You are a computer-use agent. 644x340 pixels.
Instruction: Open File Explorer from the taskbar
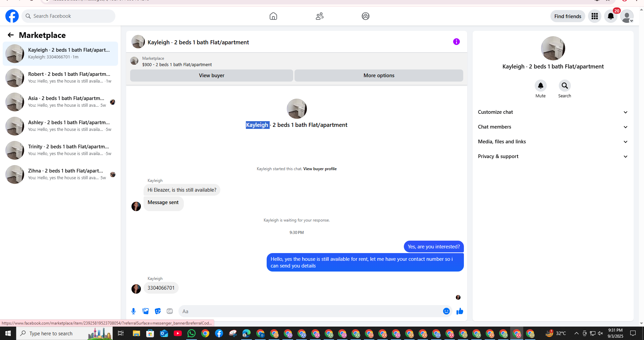pyautogui.click(x=136, y=333)
